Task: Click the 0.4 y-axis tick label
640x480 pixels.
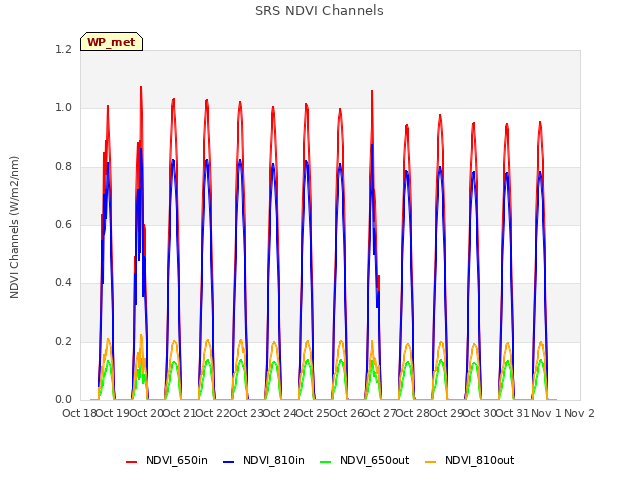Action: coord(63,283)
